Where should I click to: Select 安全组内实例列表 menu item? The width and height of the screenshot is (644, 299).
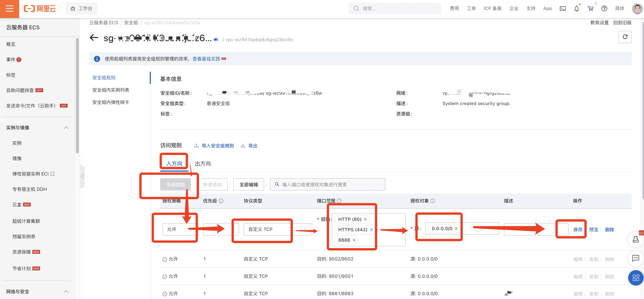click(111, 90)
